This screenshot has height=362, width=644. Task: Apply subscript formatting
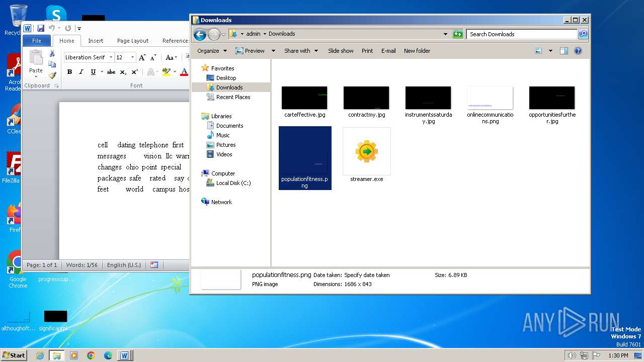tap(123, 72)
